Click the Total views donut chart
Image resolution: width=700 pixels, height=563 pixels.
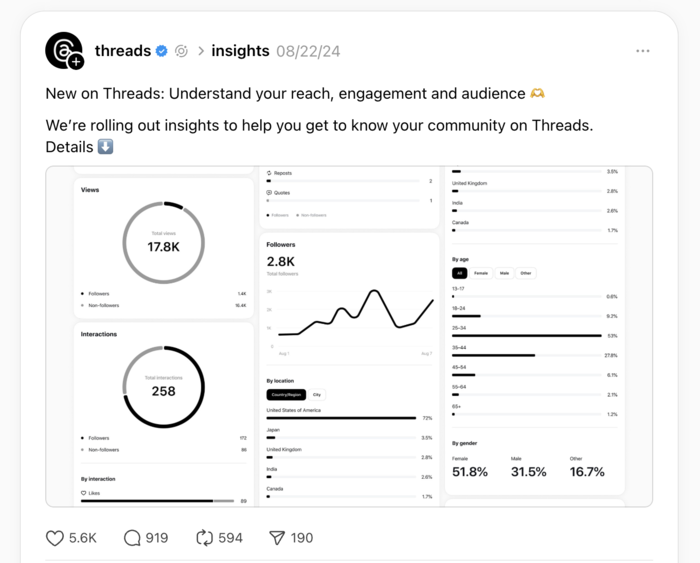point(163,243)
